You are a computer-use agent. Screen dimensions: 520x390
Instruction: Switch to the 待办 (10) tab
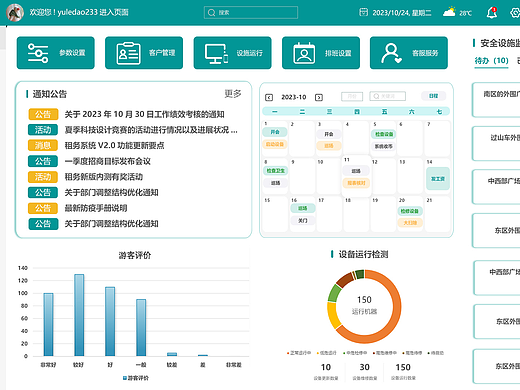point(491,61)
